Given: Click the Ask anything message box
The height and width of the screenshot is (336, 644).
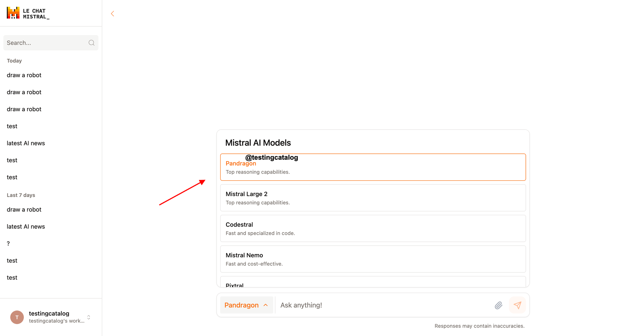Looking at the screenshot, I should tap(385, 305).
